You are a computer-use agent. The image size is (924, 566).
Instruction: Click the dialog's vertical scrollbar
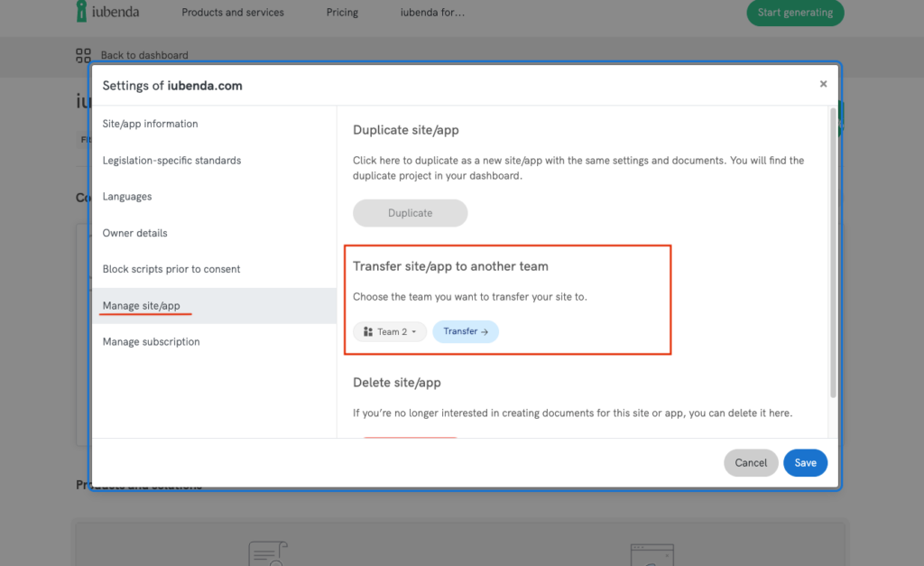[832, 253]
